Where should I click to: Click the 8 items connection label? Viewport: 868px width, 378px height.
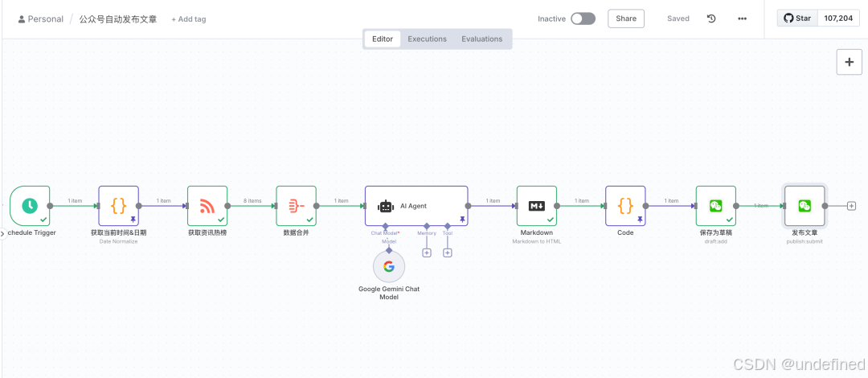252,200
